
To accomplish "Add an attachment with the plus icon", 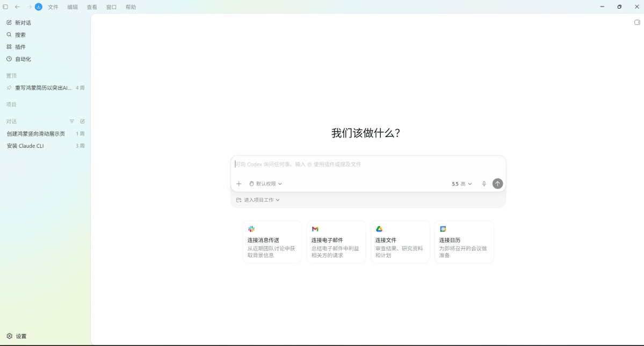I will 238,184.
